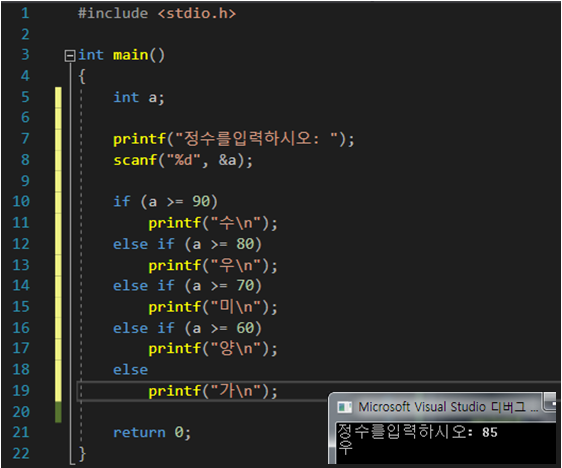
Task: Click the printf("수\n") statement
Action: click(x=213, y=223)
